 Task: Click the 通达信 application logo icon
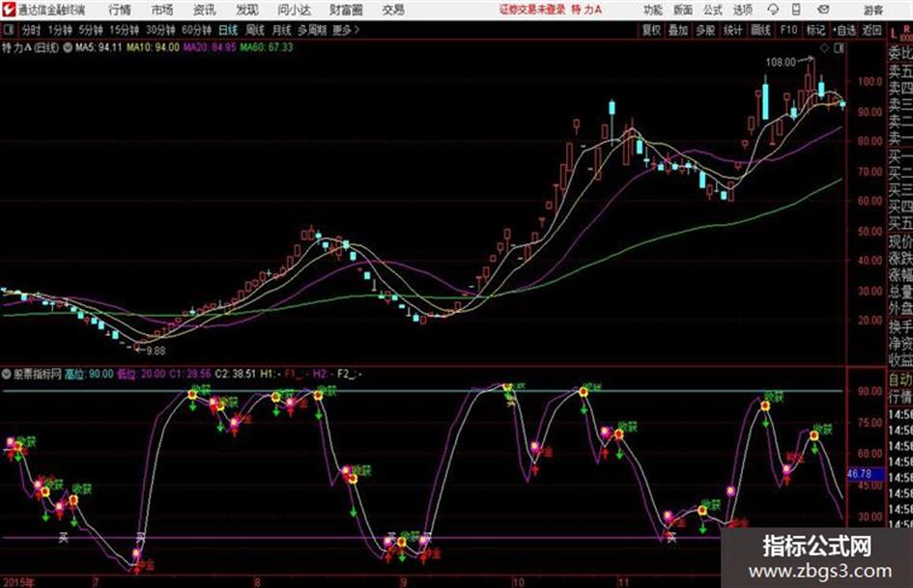pyautogui.click(x=9, y=10)
